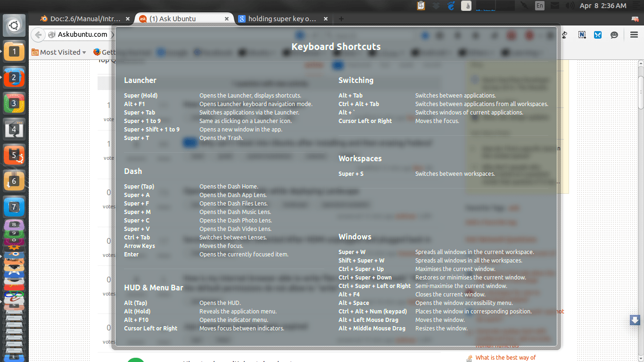644x362 pixels.
Task: Click the 'Alt + Middle Mouse Drag' text
Action: click(x=372, y=329)
